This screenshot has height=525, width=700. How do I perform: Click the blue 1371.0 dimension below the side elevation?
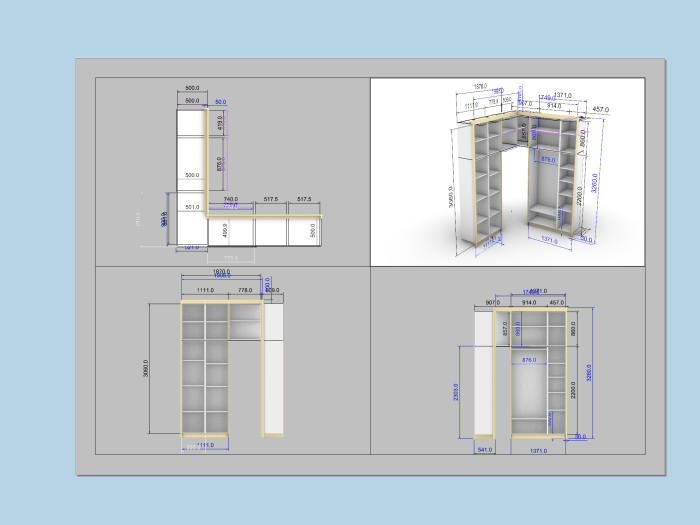538,451
